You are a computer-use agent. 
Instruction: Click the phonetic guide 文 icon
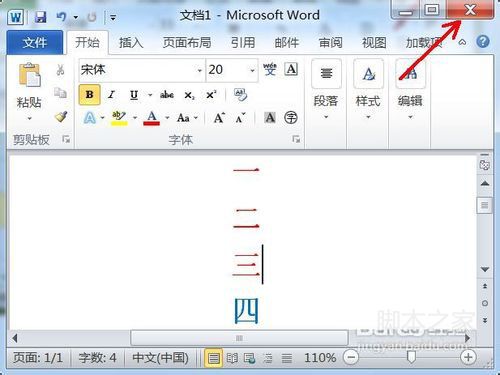click(x=270, y=69)
